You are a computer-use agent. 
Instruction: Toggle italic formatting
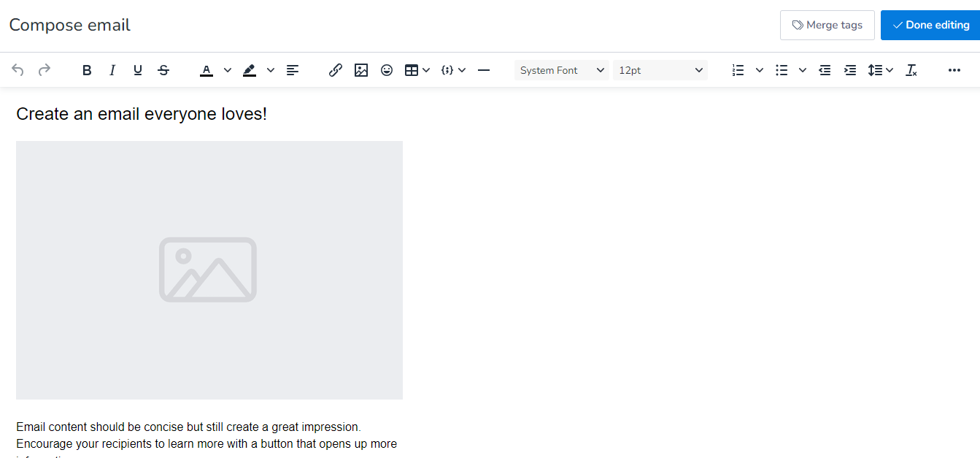click(x=112, y=69)
